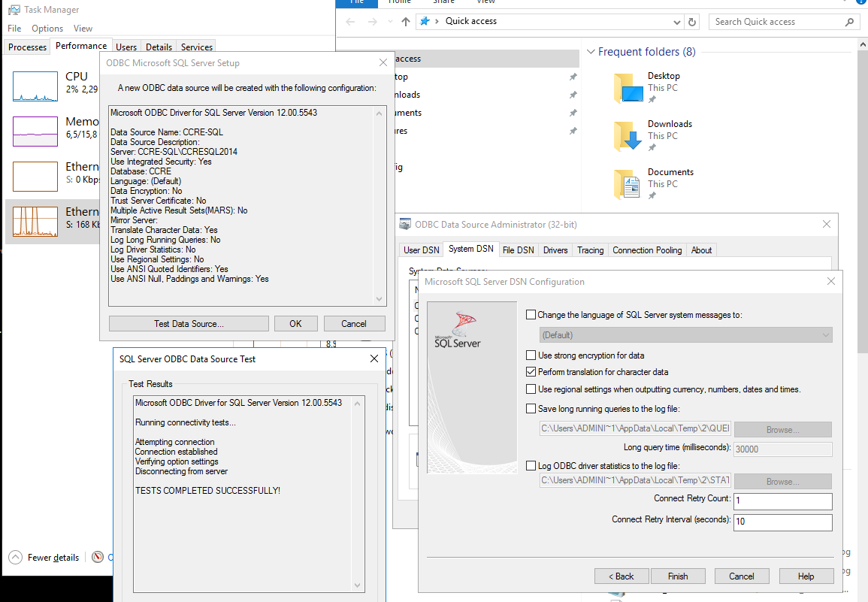Click the Task Manager app icon in title bar

[14, 10]
